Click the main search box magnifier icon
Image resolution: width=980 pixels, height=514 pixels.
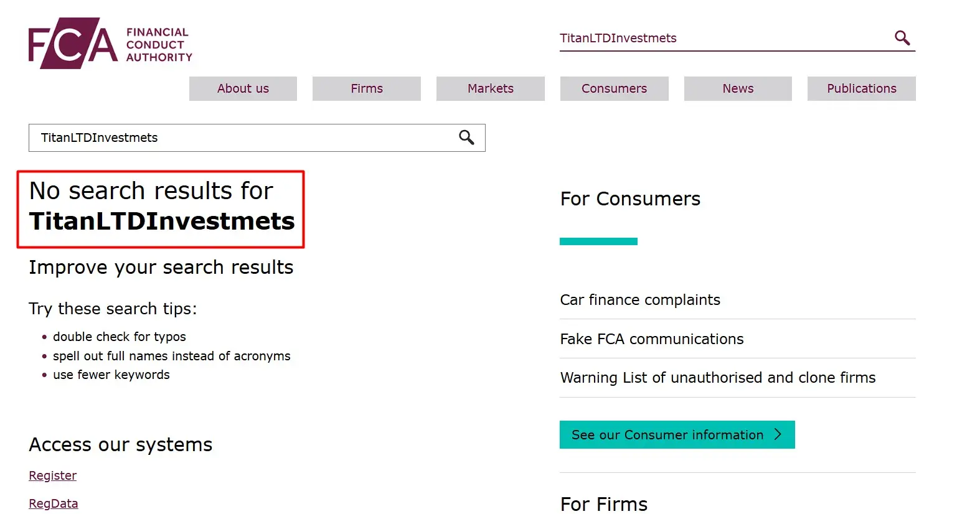[x=466, y=138]
